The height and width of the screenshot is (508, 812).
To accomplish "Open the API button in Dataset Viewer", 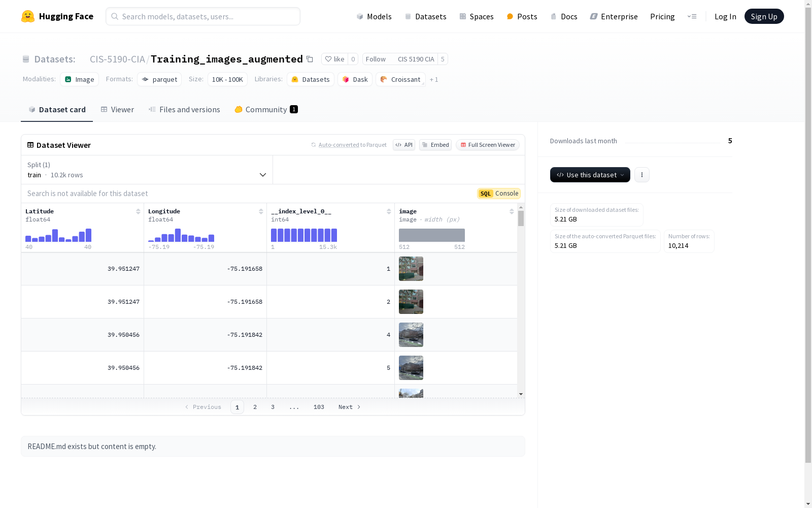I will (x=404, y=145).
